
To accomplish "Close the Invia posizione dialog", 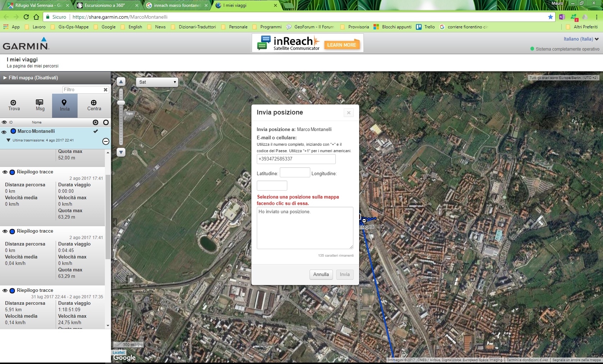I will pos(348,113).
